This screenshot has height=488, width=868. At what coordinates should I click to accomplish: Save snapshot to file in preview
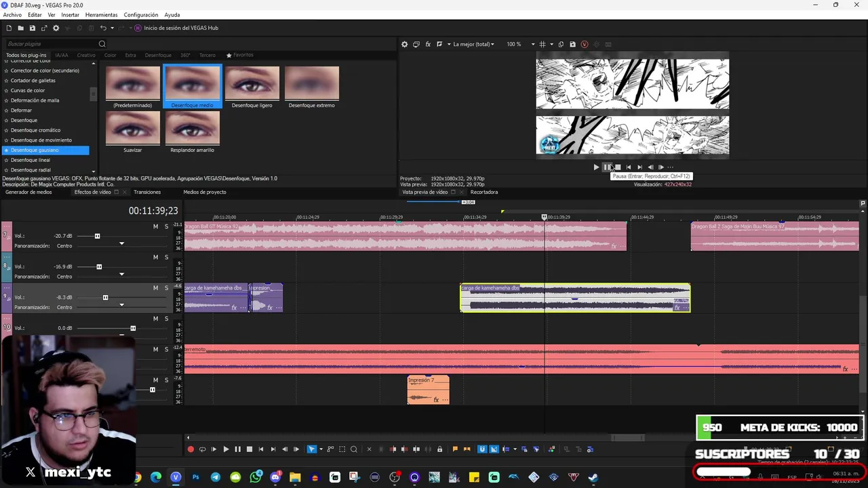(572, 44)
